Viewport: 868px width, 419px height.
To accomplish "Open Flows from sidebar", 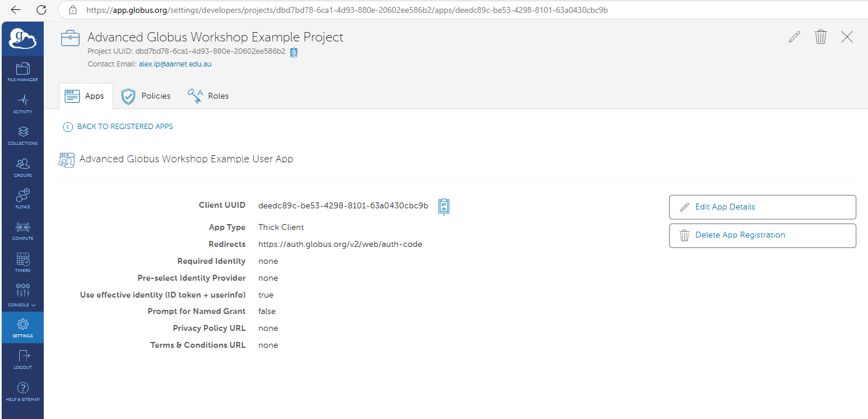I will [23, 198].
